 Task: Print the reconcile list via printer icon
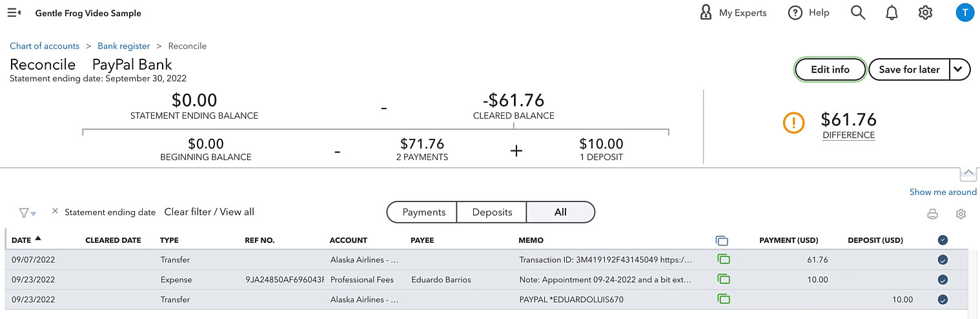click(x=932, y=214)
